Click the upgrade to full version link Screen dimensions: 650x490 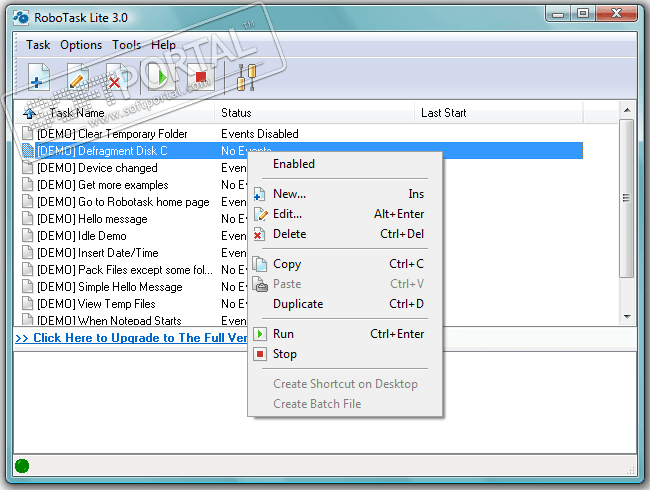tap(131, 338)
